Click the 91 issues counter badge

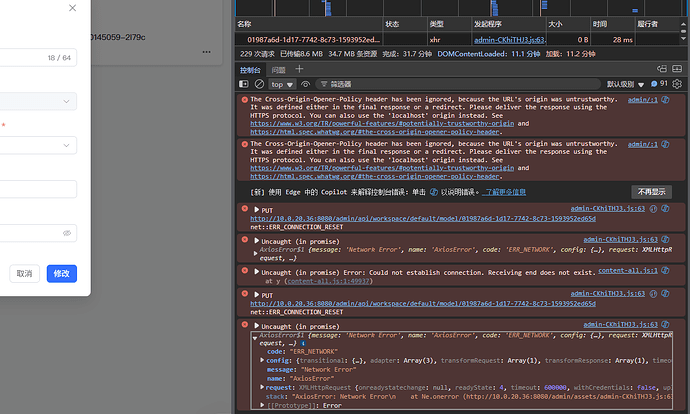[x=659, y=84]
